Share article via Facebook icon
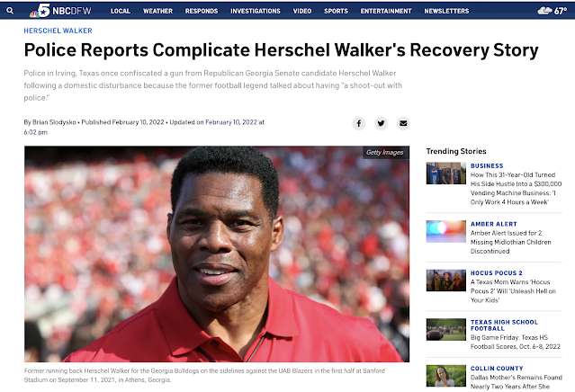Screen dimensions: 575x392 click(x=359, y=123)
